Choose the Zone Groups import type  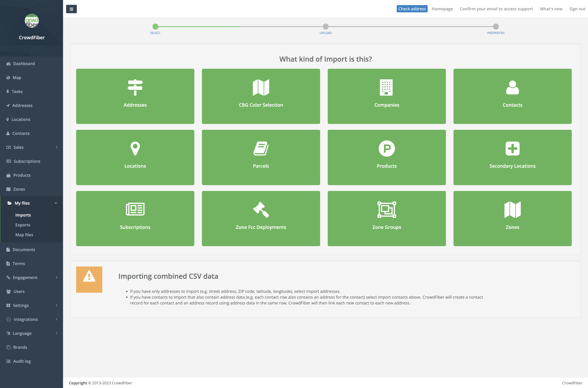[387, 219]
